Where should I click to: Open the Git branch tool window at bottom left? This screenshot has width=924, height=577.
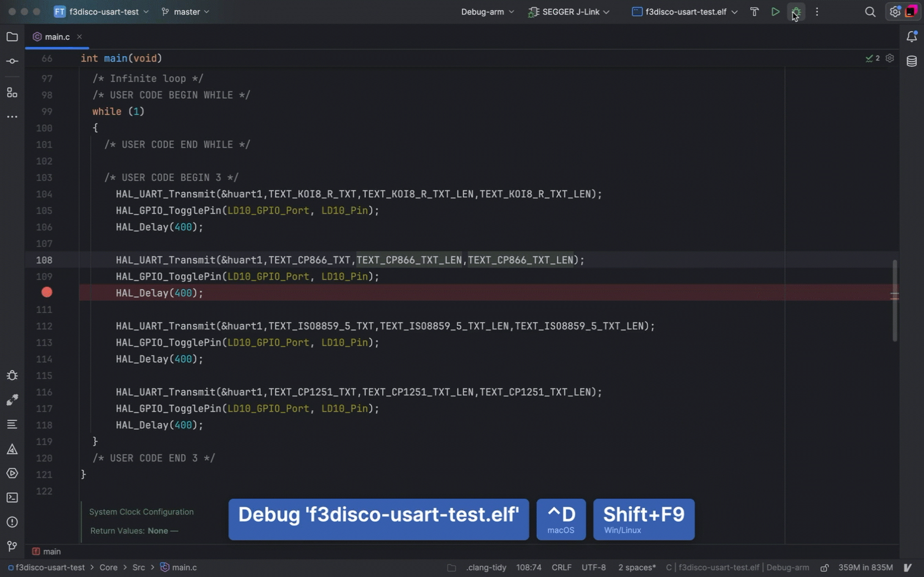point(12,546)
